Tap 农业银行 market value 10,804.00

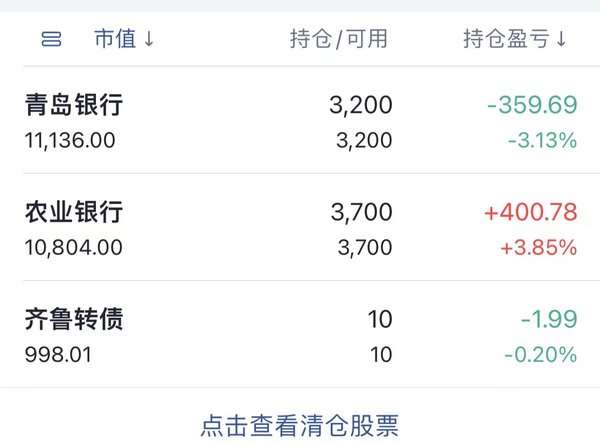(x=73, y=247)
